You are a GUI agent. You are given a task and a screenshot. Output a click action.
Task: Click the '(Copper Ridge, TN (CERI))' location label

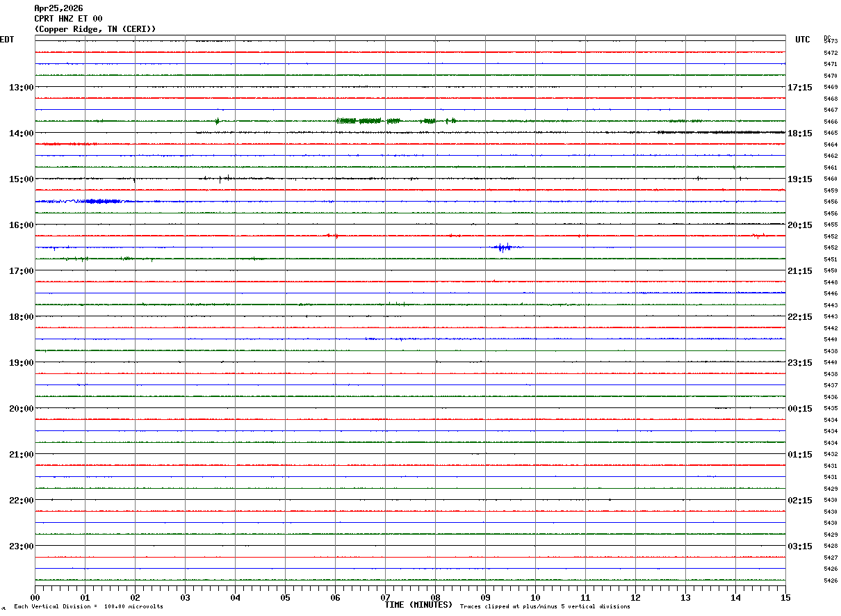(95, 29)
